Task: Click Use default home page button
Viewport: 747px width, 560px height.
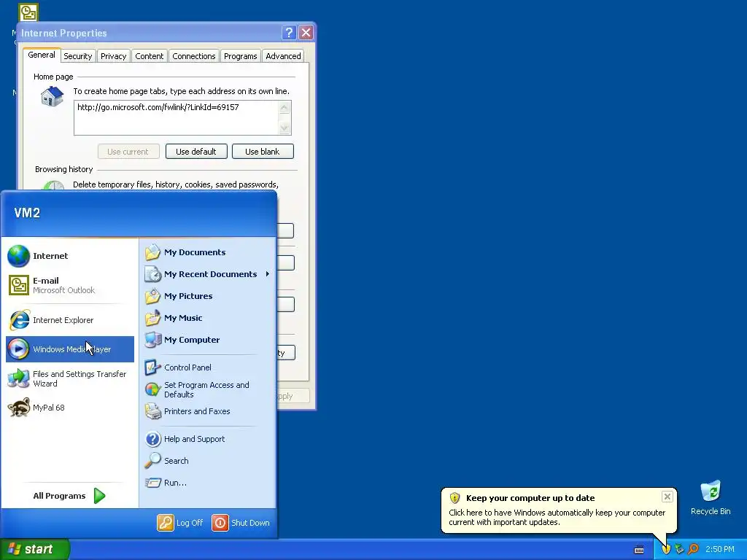Action: [196, 152]
